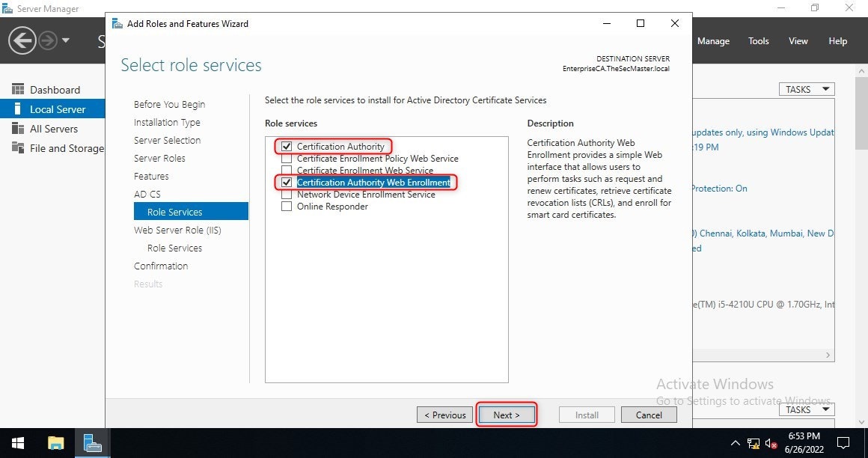Select the Network Device Enrollment Service label

point(366,195)
